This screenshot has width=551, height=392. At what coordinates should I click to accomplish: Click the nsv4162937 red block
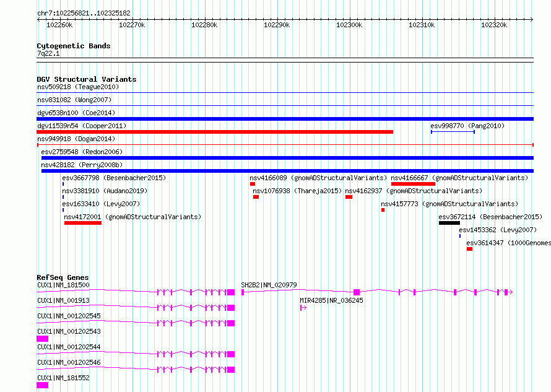[349, 197]
